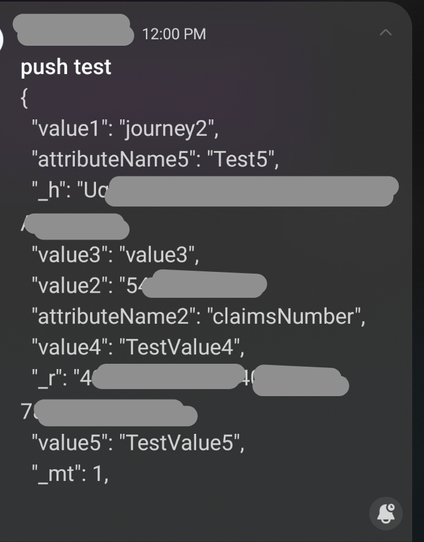Image resolution: width=424 pixels, height=542 pixels.
Task: Tap the "attributeName2": "claimsNumber" line
Action: pos(198,316)
